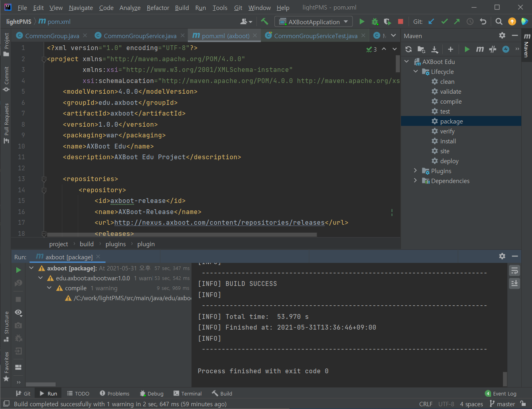Click the nexus.axboot.com releases URL

tap(219, 222)
